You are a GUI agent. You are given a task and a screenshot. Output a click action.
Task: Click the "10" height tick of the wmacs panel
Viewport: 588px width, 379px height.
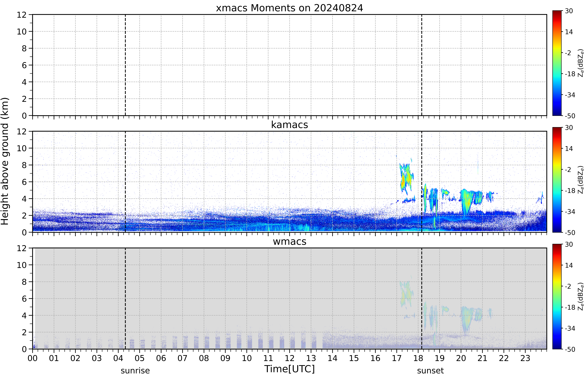(22, 265)
